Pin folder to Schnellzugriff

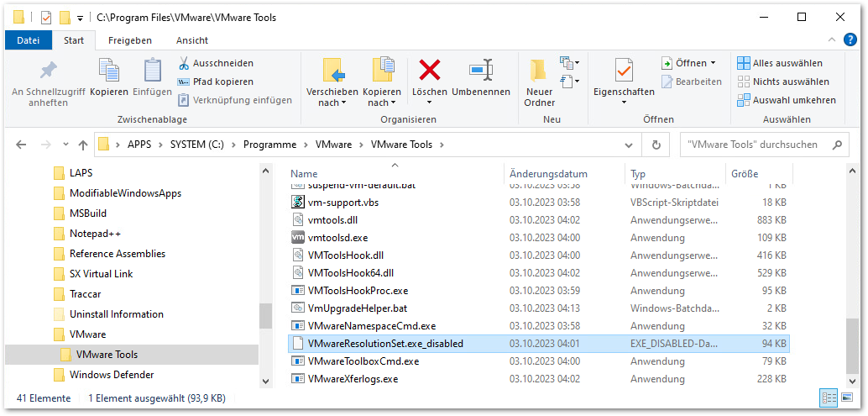48,83
